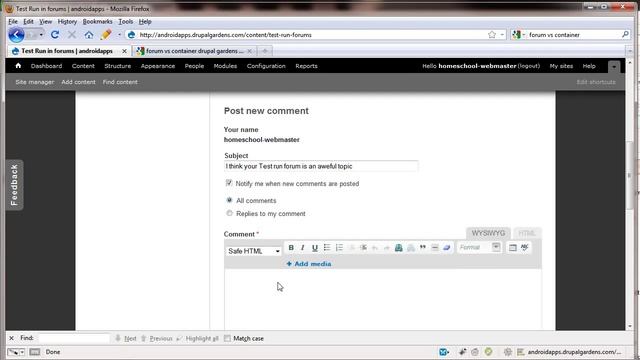640x360 pixels.
Task: Click in the Subject text field
Action: [x=321, y=166]
